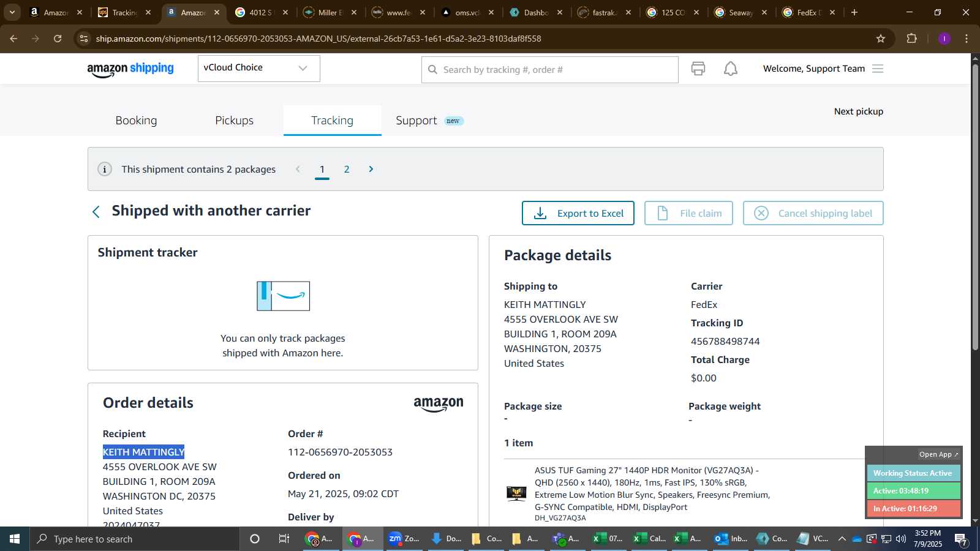Click Next pickup link
The height and width of the screenshot is (551, 980).
[858, 111]
